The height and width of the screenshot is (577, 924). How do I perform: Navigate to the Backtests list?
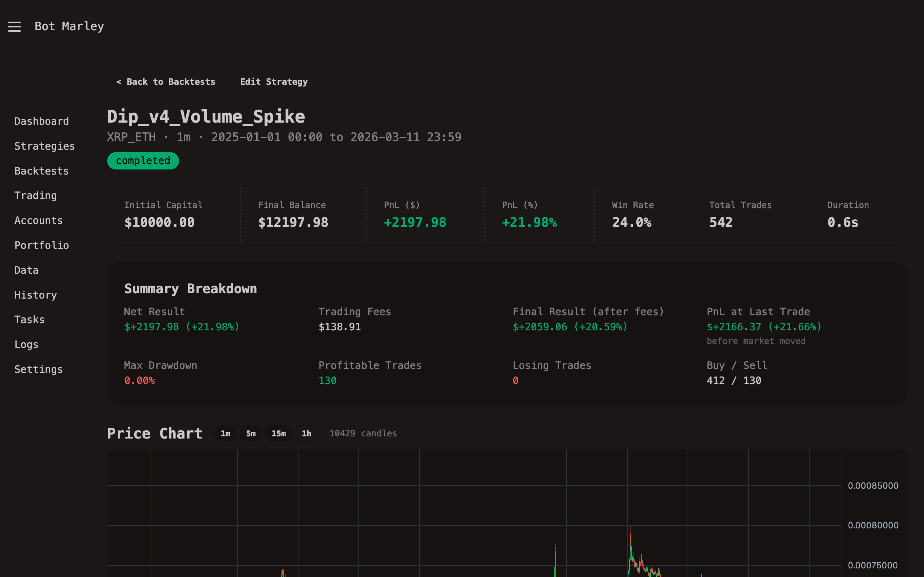tap(41, 171)
